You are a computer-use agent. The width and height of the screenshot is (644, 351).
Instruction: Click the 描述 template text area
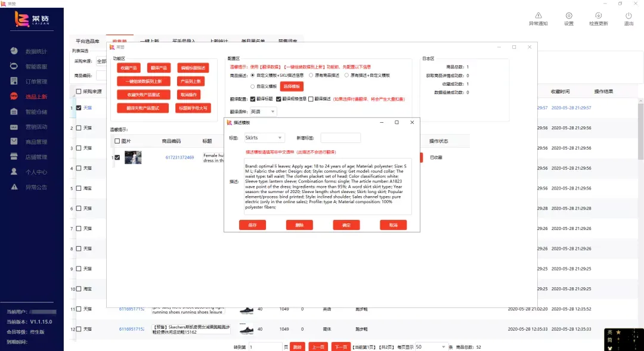coord(328,187)
